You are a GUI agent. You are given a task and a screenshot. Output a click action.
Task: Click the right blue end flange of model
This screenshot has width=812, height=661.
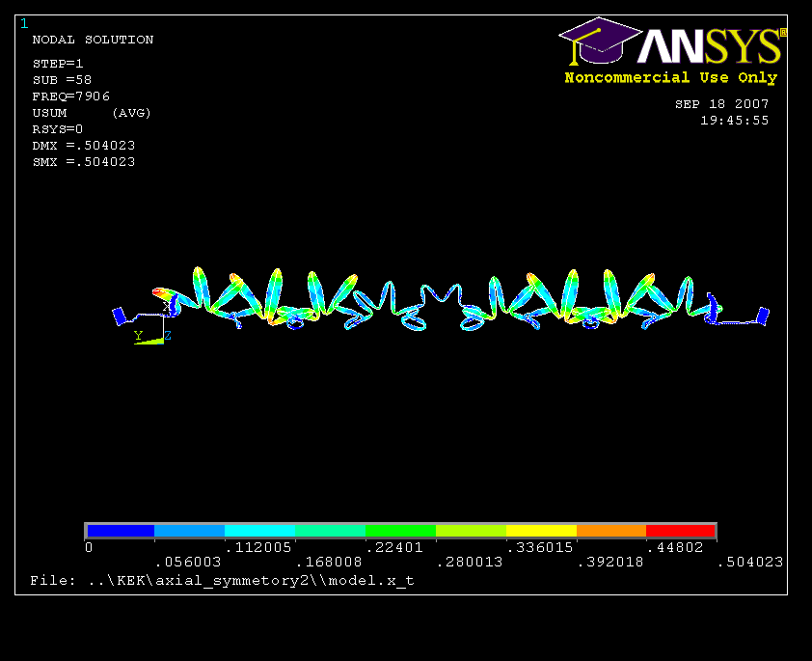click(x=763, y=316)
